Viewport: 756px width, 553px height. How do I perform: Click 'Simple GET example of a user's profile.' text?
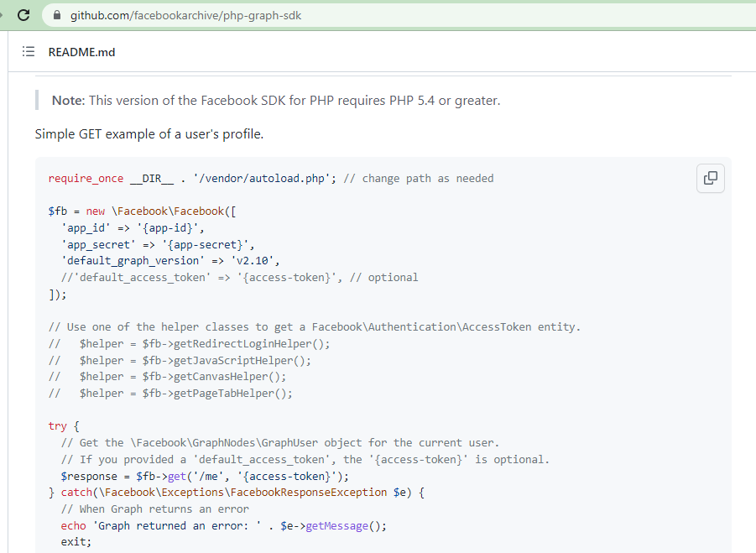point(149,134)
